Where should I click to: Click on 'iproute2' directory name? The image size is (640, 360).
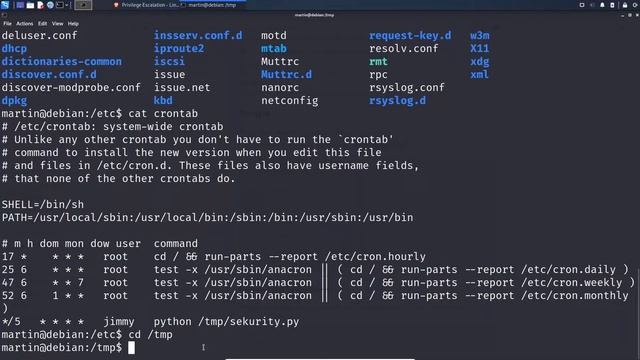179,49
